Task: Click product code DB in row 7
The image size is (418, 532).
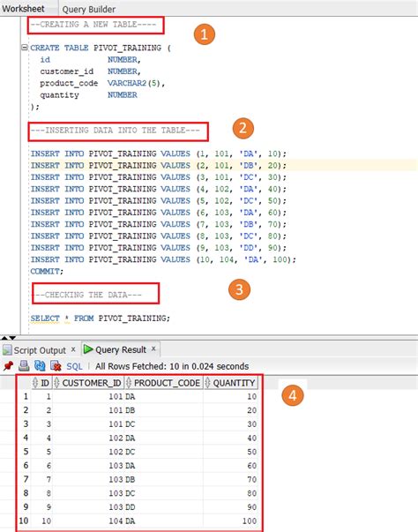Action: pos(164,479)
